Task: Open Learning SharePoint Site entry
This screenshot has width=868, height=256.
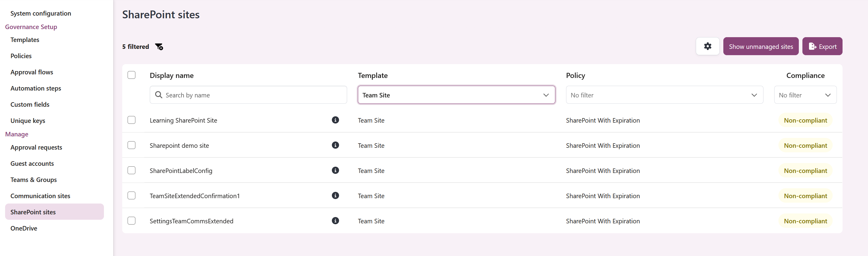Action: [183, 121]
